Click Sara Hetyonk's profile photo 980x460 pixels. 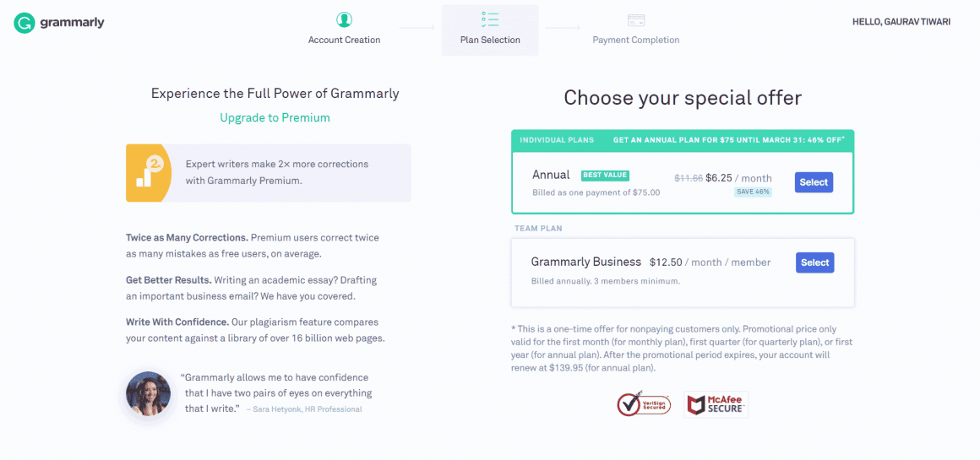point(148,394)
